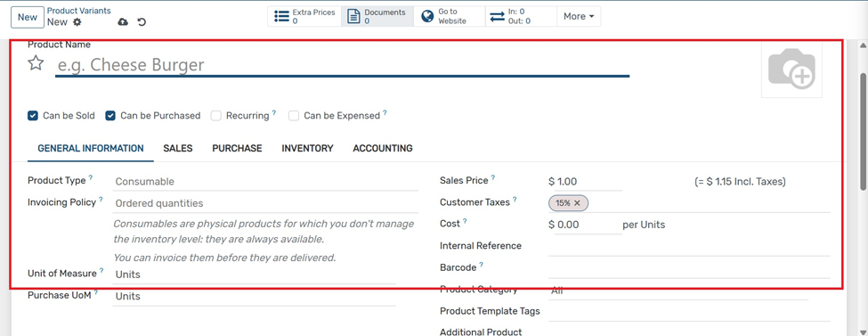868x336 pixels.
Task: Click the Product Variants breadcrumb link
Action: coord(78,11)
